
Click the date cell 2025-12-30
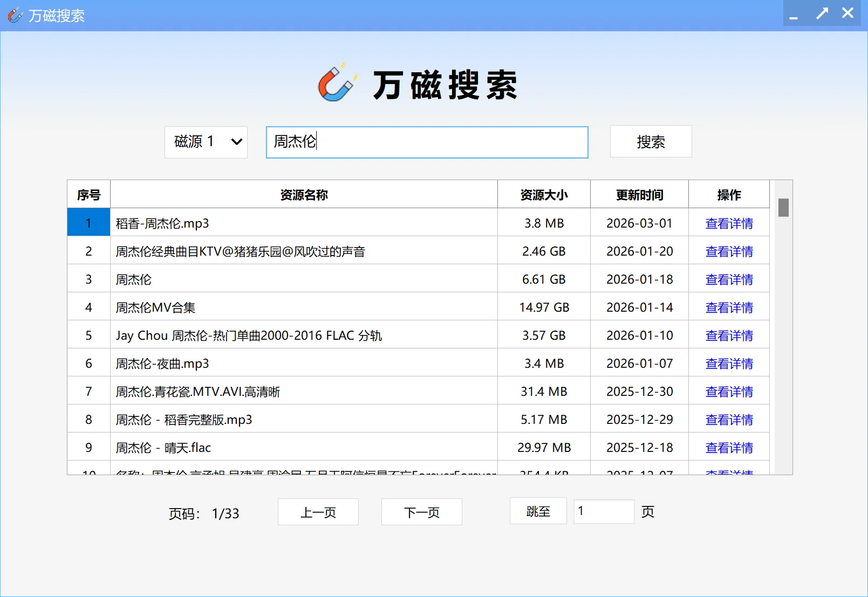[639, 392]
